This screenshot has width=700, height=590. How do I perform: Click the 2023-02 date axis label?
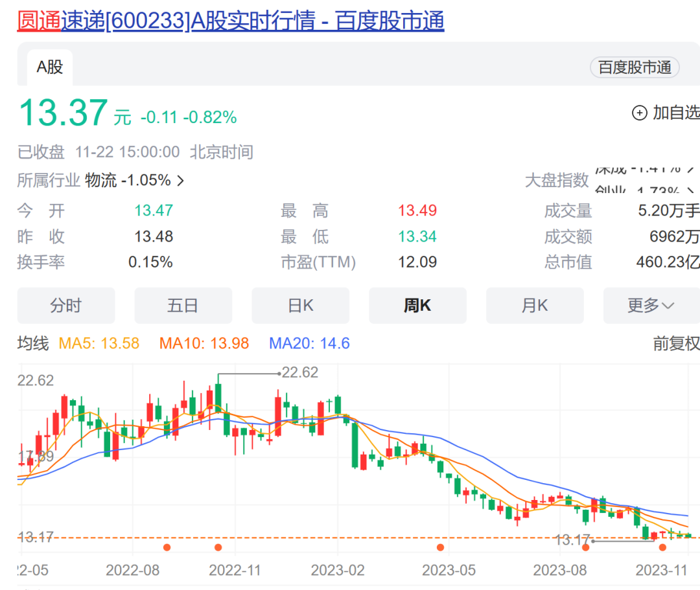click(x=338, y=570)
